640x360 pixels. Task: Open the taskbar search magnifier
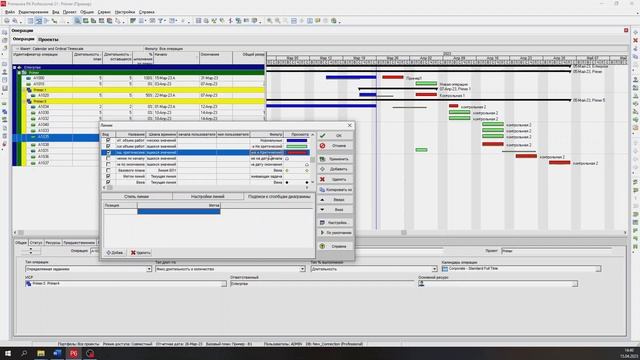[x=24, y=353]
